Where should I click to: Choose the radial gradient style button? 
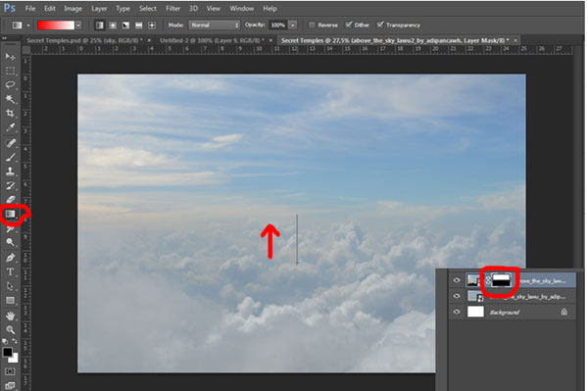click(x=113, y=25)
